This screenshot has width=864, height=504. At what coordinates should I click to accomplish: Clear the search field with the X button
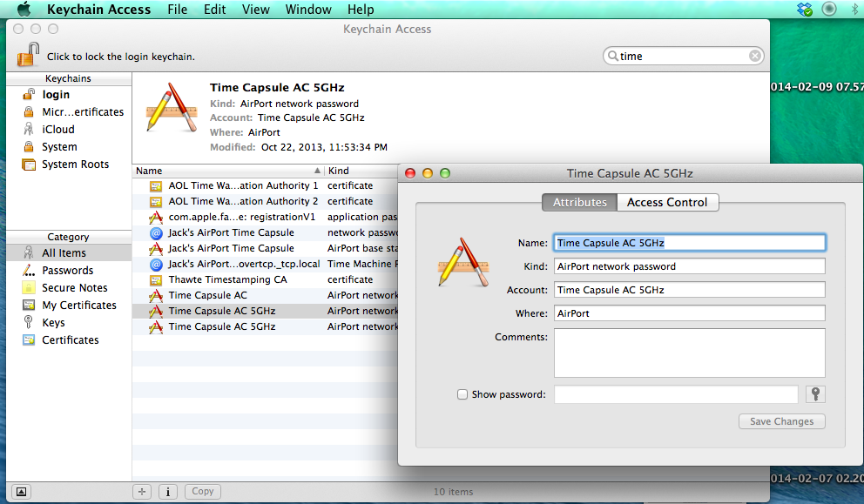click(755, 56)
